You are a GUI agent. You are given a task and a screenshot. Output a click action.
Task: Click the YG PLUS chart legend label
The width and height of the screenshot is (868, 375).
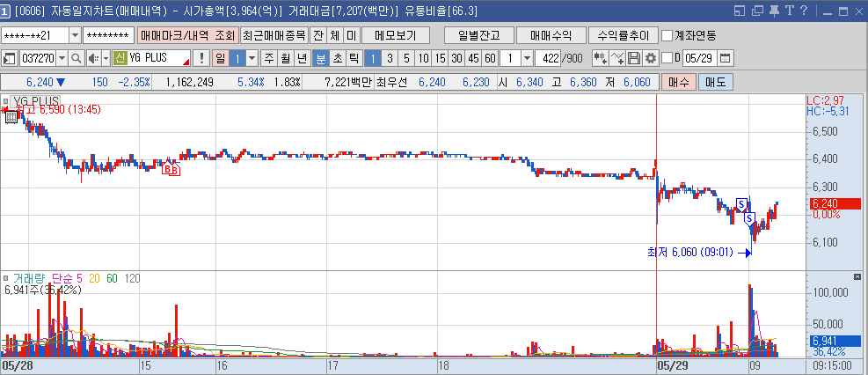[x=35, y=101]
